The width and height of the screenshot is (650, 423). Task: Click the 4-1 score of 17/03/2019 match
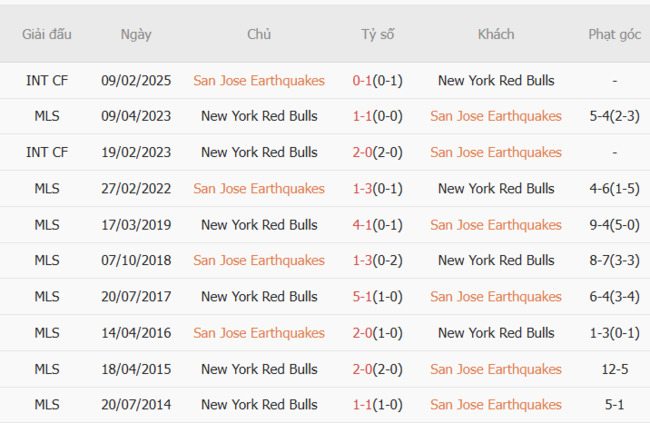click(x=362, y=224)
